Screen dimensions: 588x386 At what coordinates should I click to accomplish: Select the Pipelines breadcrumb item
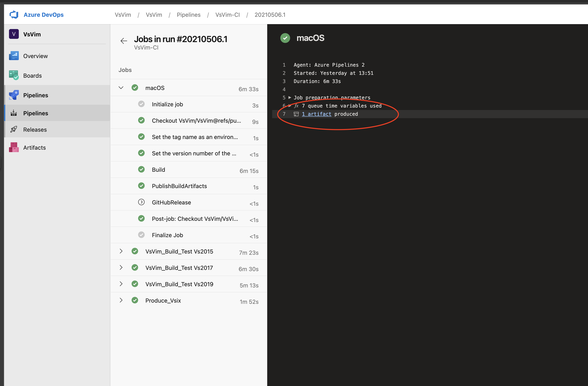pyautogui.click(x=189, y=15)
